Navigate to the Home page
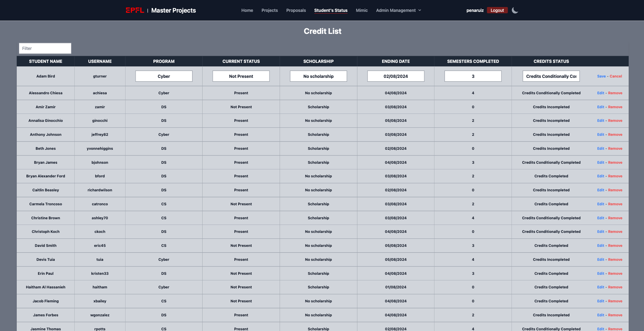644x331 pixels. click(247, 10)
